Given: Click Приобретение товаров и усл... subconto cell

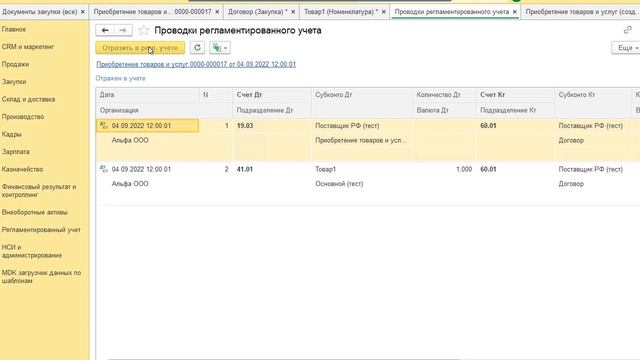Looking at the screenshot, I should [362, 140].
